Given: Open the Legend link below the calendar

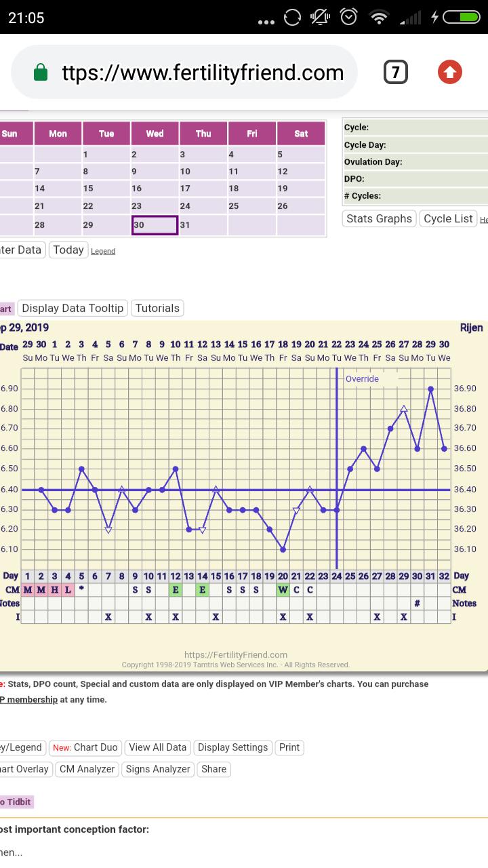Looking at the screenshot, I should 103,251.
